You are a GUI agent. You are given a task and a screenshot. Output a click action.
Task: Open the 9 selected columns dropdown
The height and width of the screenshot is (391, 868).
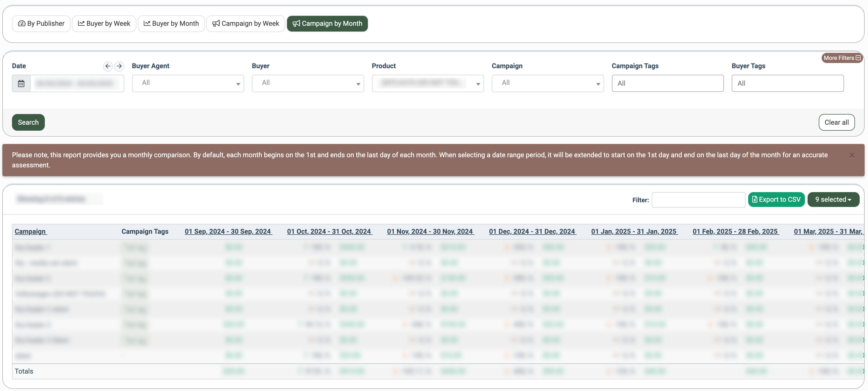[x=833, y=199]
